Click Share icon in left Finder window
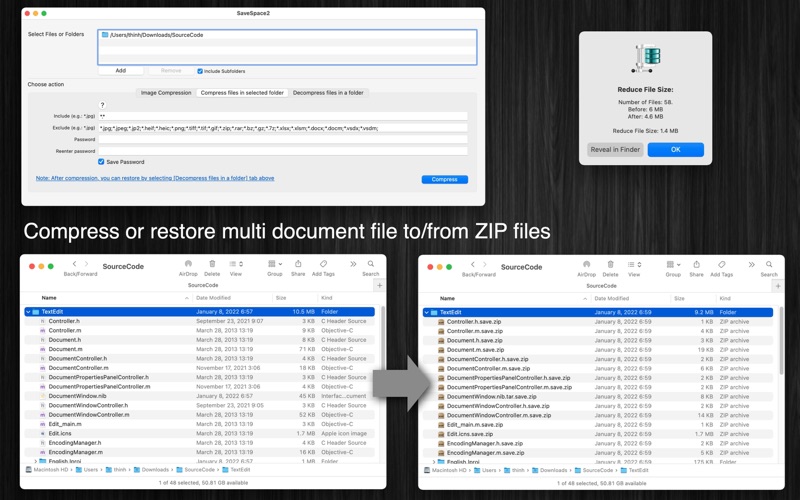The image size is (800, 500). click(x=298, y=264)
